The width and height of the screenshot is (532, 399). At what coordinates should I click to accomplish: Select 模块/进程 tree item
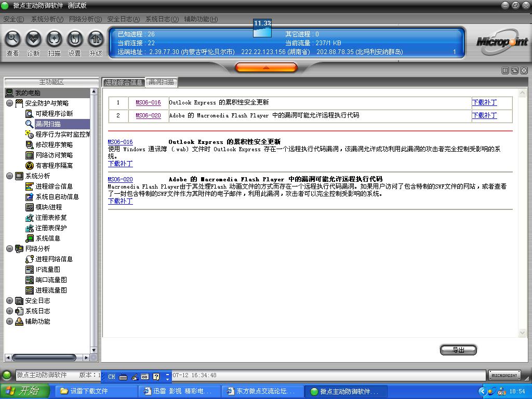44,207
